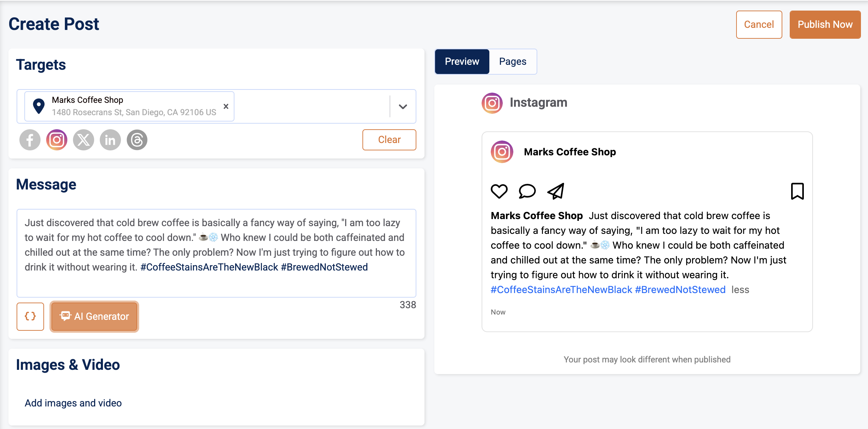Open the #BrewedNotStewed hashtag link
Image resolution: width=868 pixels, height=429 pixels.
click(680, 289)
